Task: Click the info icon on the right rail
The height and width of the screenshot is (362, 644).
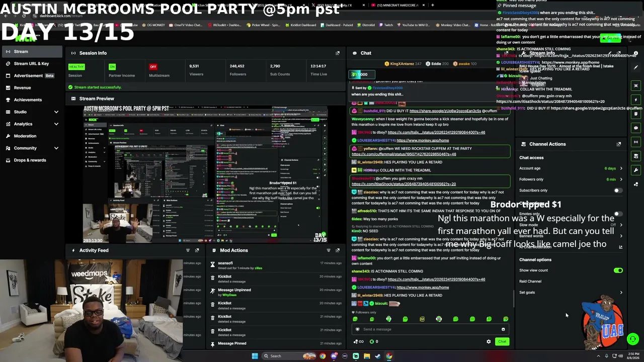Action: click(636, 53)
